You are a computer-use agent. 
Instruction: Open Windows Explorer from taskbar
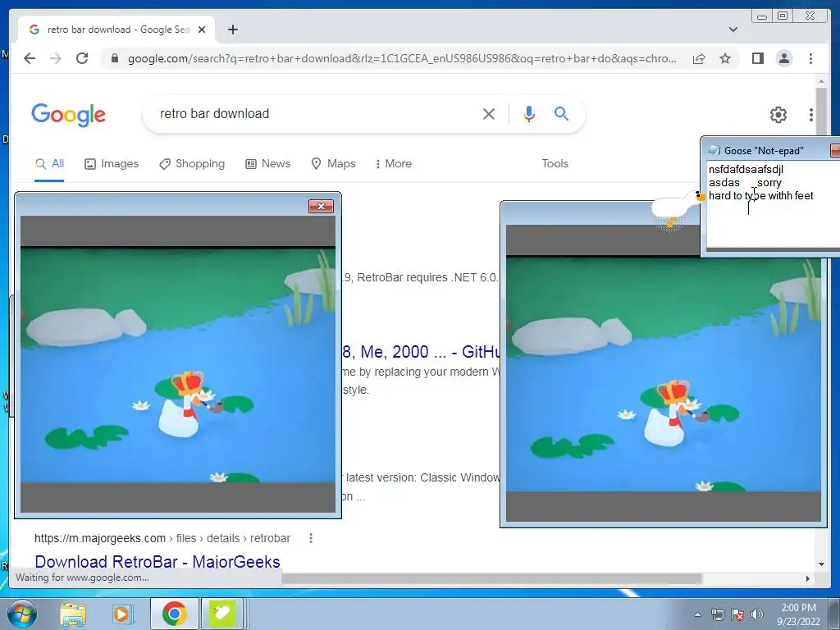click(x=73, y=614)
